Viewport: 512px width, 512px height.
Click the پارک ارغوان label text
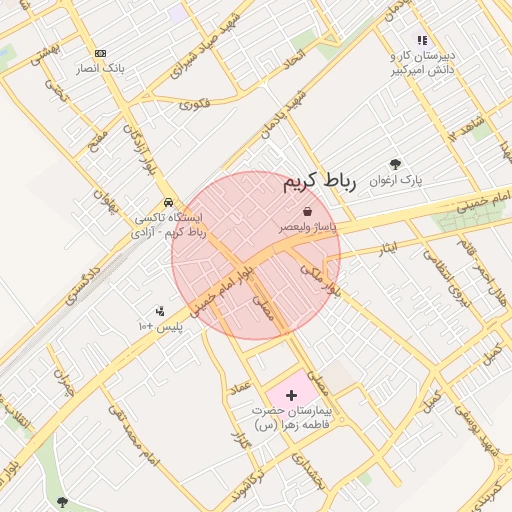[395, 181]
